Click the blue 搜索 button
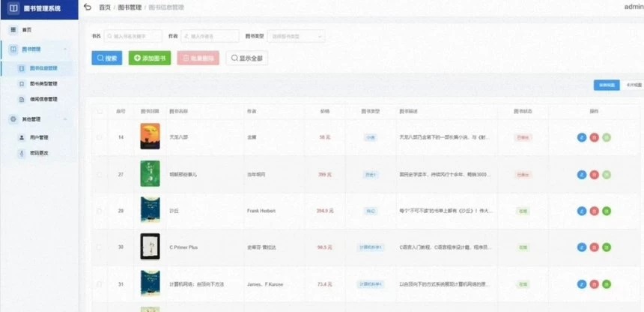The image size is (644, 312). click(x=107, y=58)
